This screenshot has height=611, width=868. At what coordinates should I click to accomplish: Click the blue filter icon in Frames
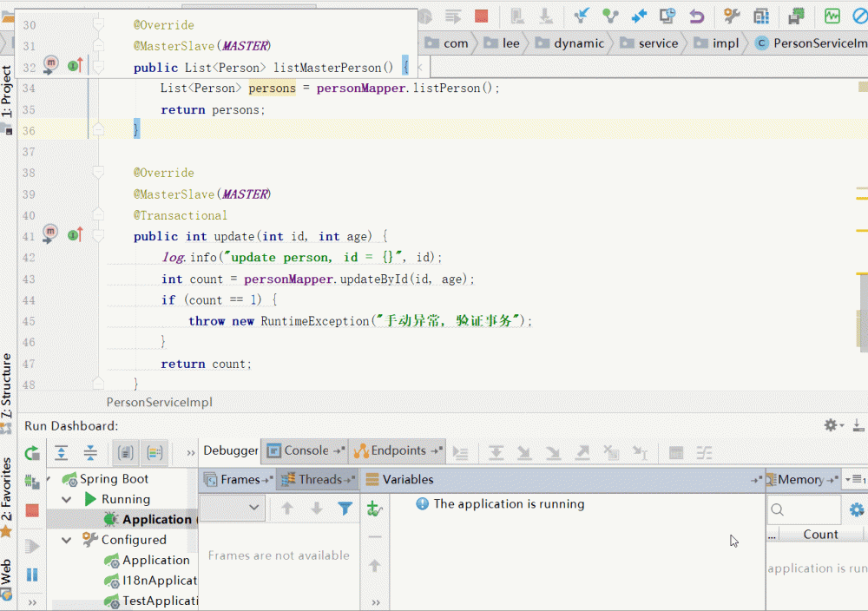345,509
